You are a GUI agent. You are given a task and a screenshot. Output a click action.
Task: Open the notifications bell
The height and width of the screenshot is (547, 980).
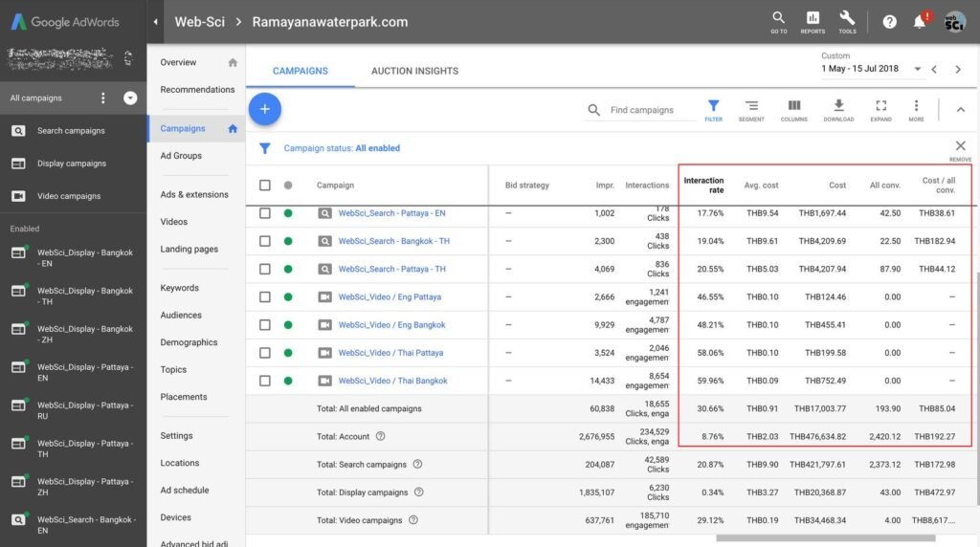click(x=920, y=22)
